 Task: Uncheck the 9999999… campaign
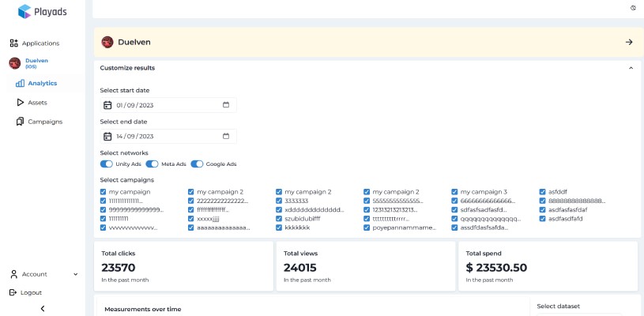pyautogui.click(x=103, y=209)
